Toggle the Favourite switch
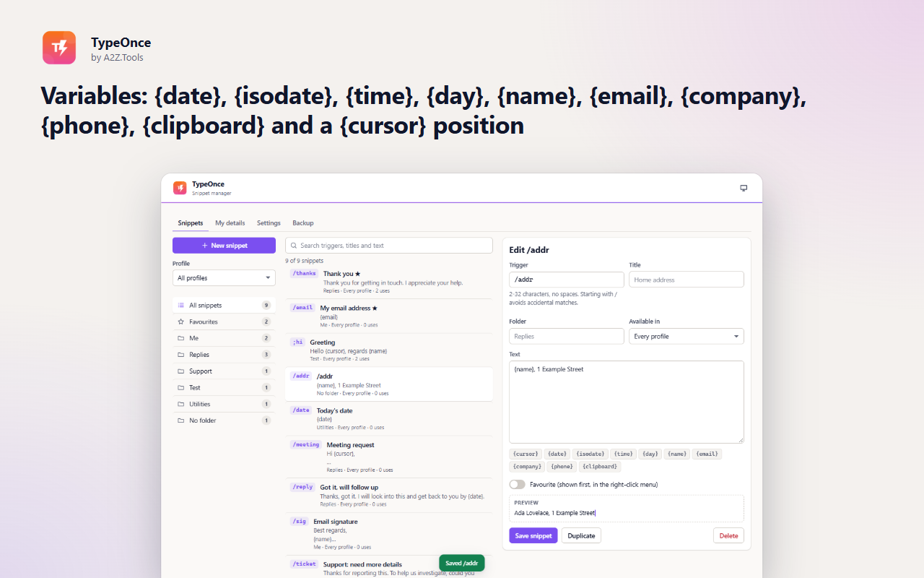This screenshot has width=924, height=578. point(517,484)
